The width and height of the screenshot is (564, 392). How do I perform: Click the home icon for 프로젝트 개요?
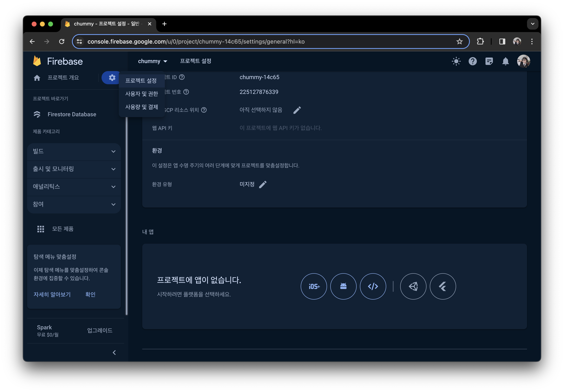37,78
